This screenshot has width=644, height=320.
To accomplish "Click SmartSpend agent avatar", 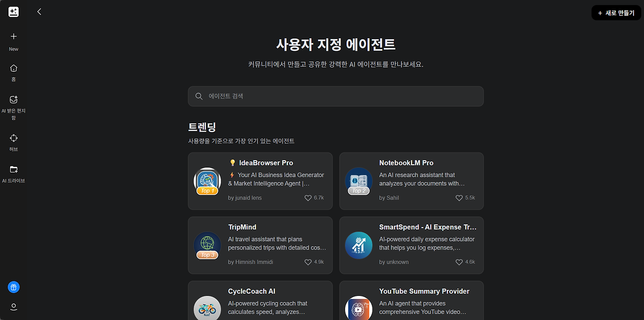I will [358, 245].
